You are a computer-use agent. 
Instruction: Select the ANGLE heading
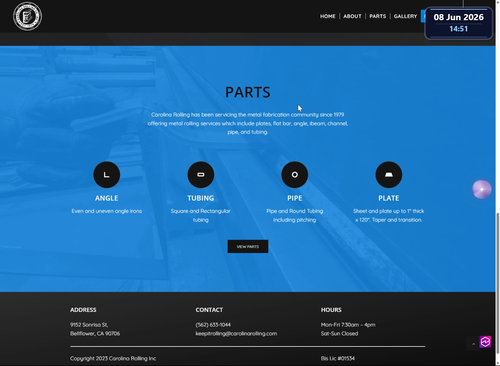coord(107,198)
